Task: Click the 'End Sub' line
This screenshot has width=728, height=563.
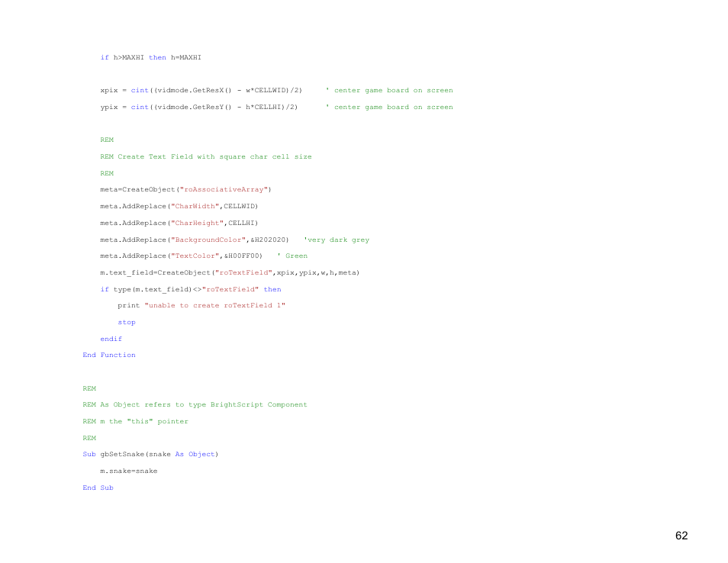Action: (x=98, y=487)
